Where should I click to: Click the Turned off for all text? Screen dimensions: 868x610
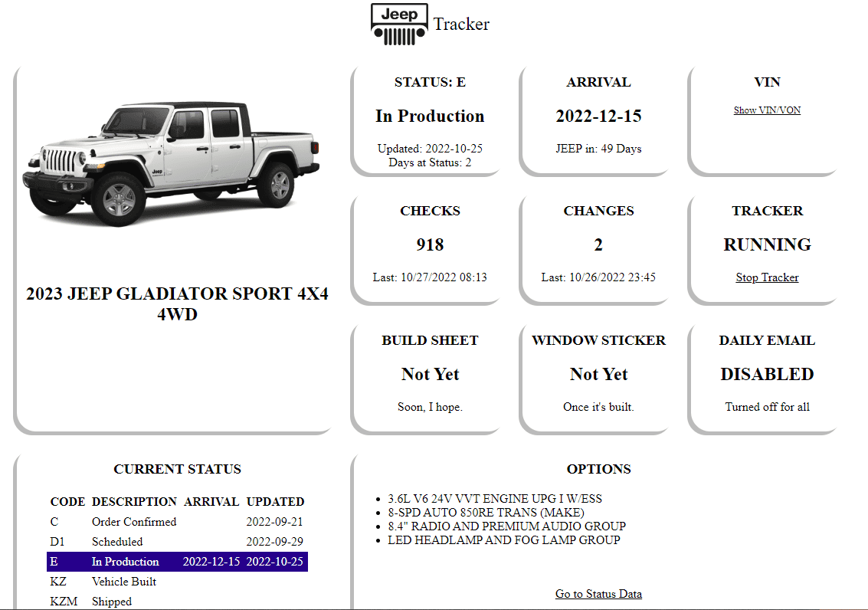[767, 407]
